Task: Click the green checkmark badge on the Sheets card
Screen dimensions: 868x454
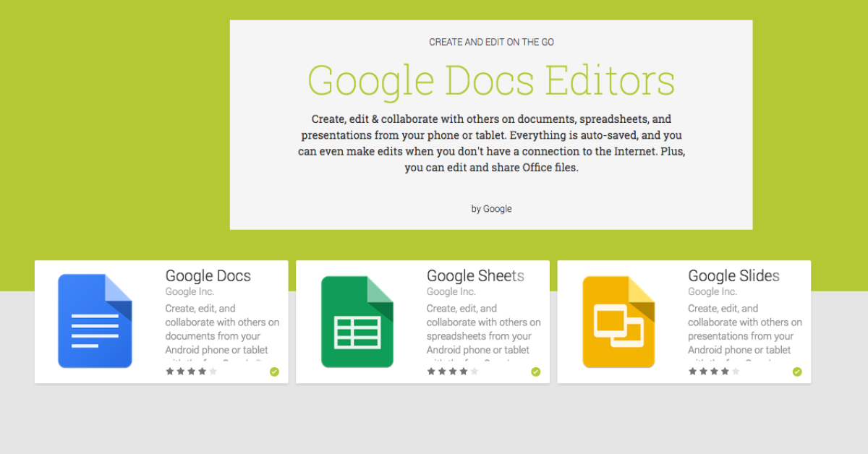Action: tap(536, 371)
